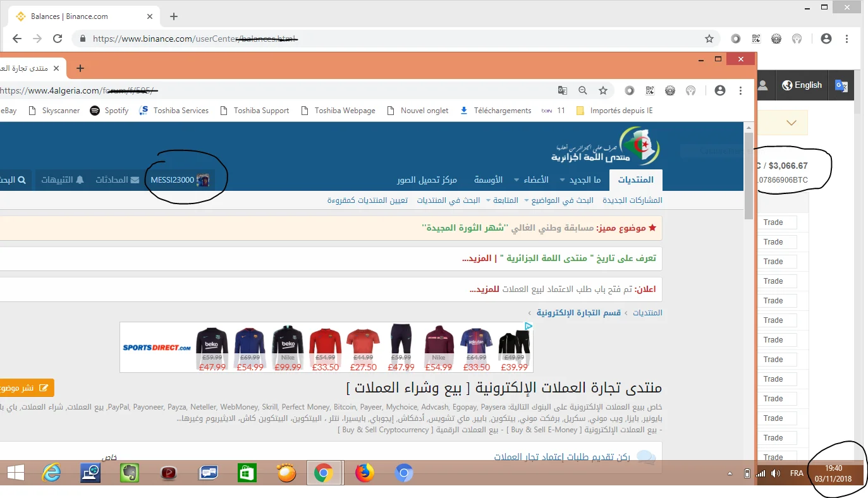The width and height of the screenshot is (868, 498).
Task: Reload the Binance balances page
Action: [x=58, y=39]
